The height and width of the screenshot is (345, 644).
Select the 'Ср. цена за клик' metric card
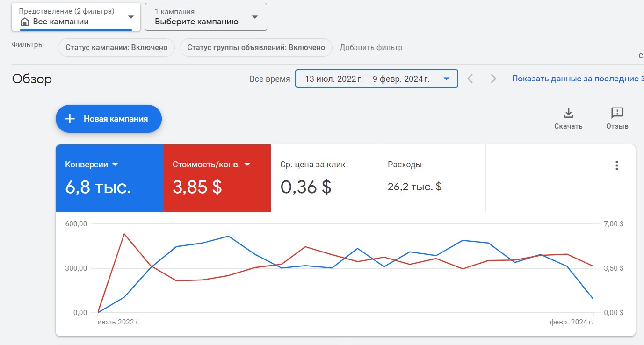[x=325, y=178]
